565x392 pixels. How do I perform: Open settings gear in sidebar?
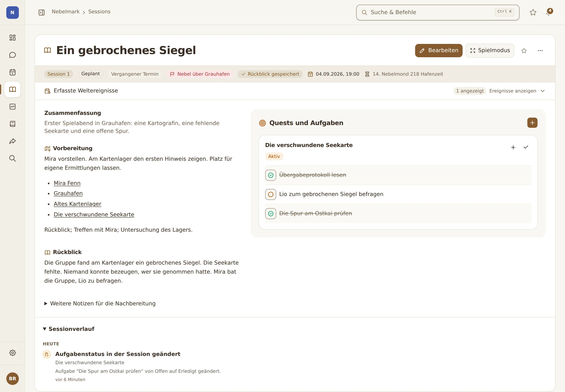[x=13, y=353]
